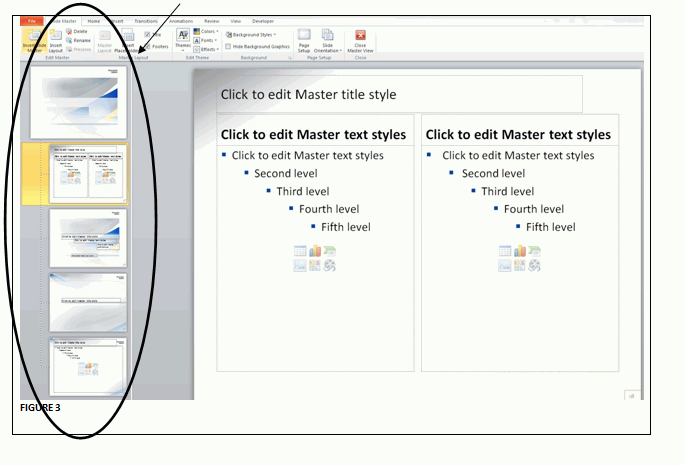Click Insert Media Clip icon in left placeholder
The height and width of the screenshot is (465, 685).
pos(329,265)
